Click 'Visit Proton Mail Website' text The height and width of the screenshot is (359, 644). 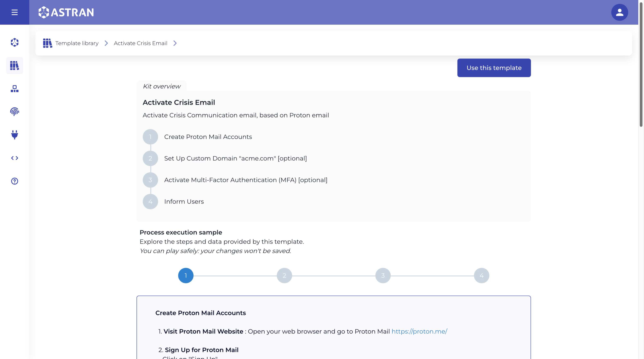[x=203, y=331]
